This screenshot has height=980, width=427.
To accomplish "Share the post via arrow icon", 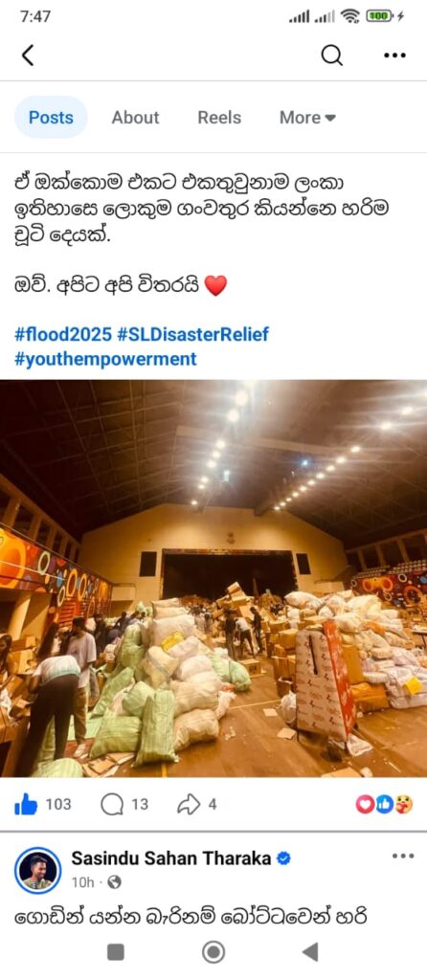I will point(189,804).
